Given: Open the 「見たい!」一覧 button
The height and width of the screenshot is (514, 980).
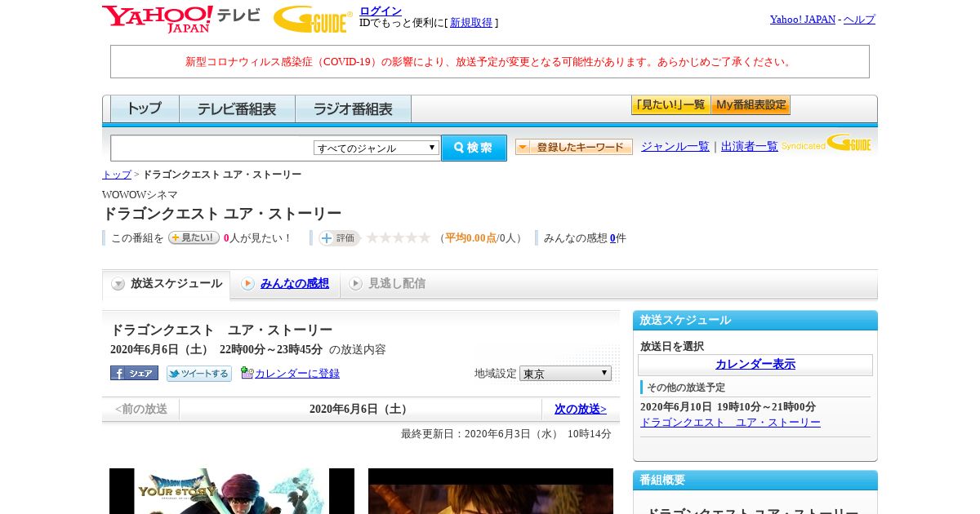Looking at the screenshot, I should click(670, 105).
